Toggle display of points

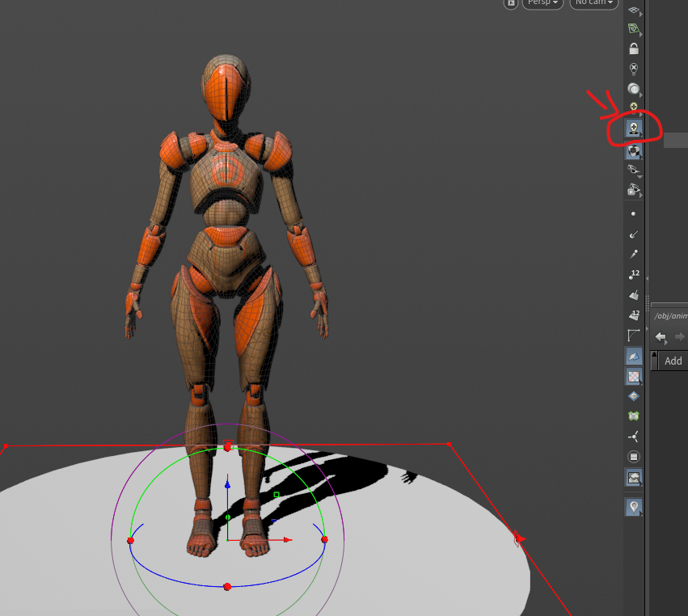tap(633, 213)
